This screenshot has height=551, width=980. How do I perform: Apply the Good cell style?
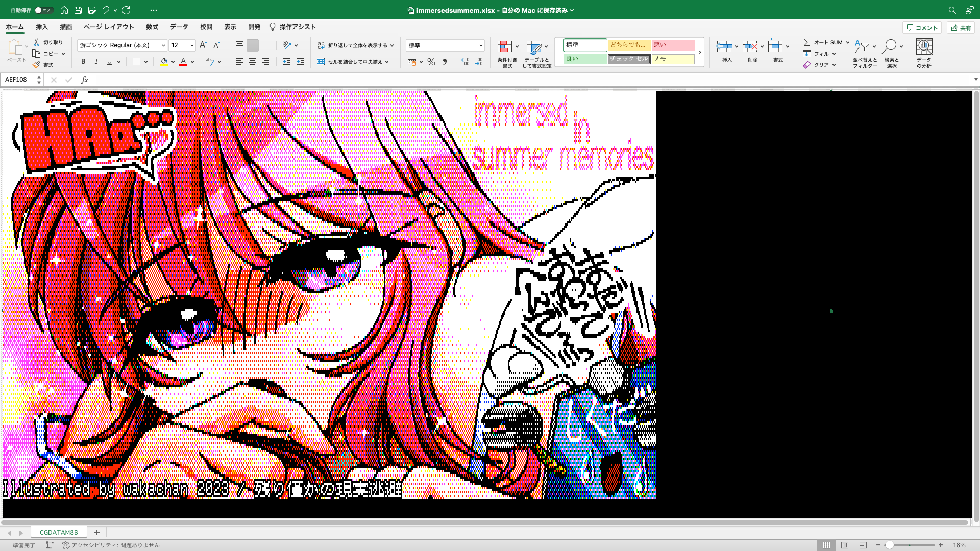[x=585, y=59]
